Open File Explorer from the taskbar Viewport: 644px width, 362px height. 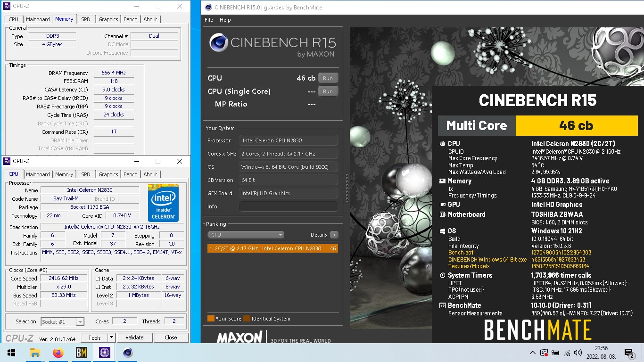tap(35, 353)
